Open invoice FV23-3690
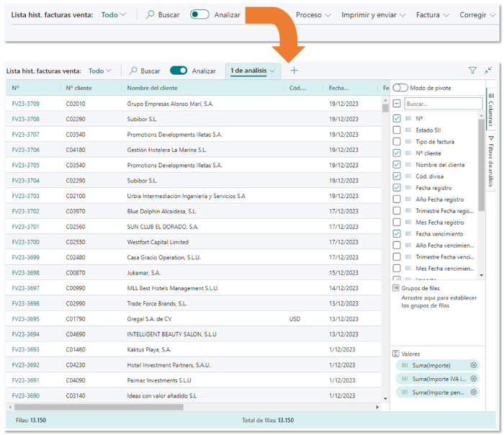 pos(26,395)
